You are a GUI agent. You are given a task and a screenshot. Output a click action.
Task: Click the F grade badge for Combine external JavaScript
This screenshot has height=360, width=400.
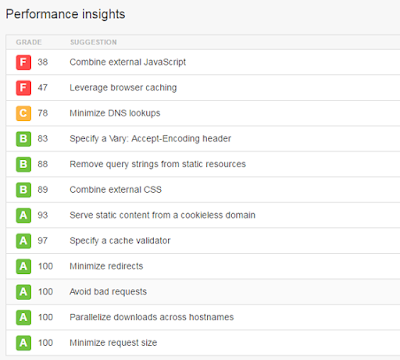point(23,62)
